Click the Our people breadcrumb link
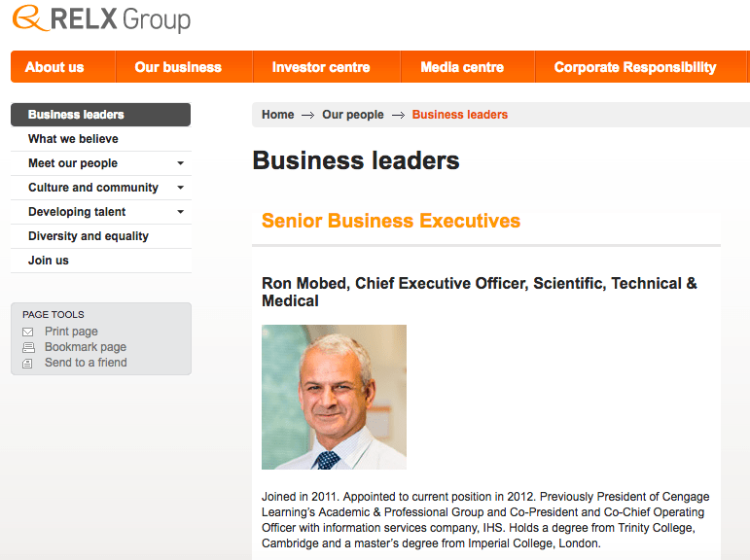750x560 pixels. coord(352,115)
